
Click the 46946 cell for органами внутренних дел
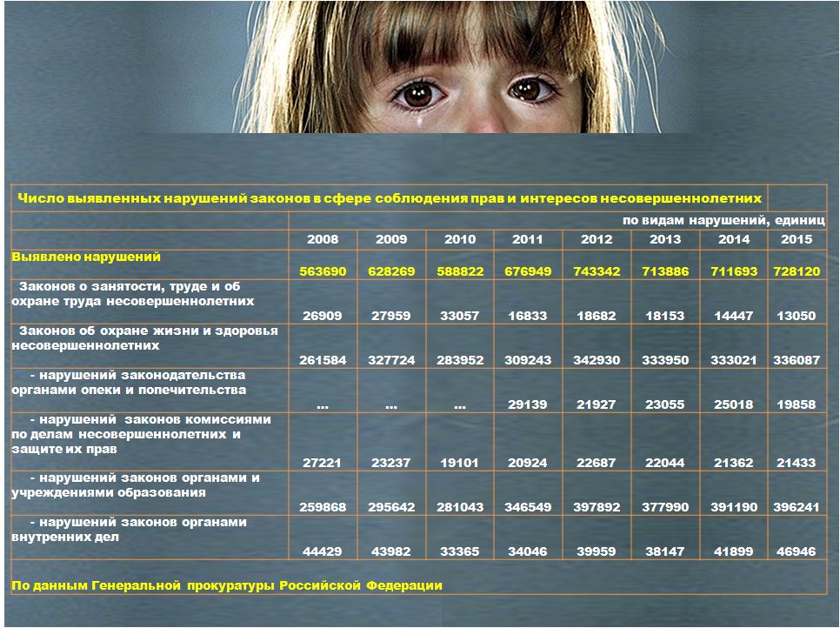point(796,551)
